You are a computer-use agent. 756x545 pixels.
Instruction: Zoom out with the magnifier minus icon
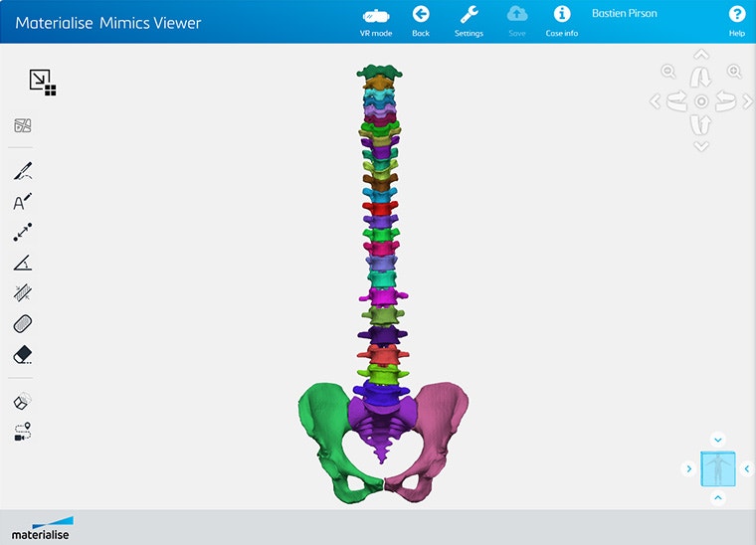point(668,72)
